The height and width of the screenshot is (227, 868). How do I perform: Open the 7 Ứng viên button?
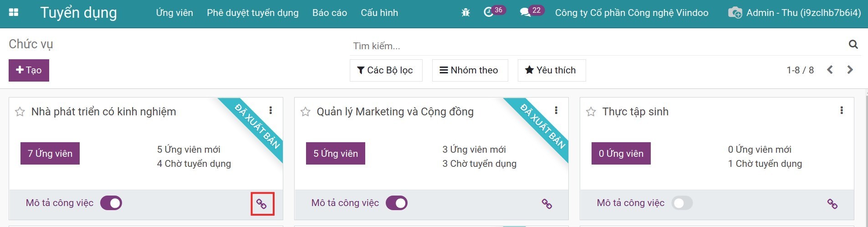click(50, 154)
